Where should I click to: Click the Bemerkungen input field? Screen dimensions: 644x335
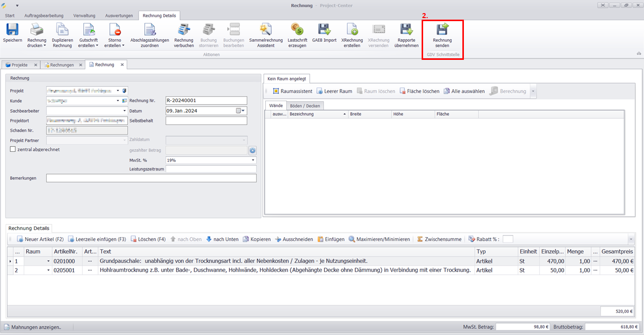(151, 178)
